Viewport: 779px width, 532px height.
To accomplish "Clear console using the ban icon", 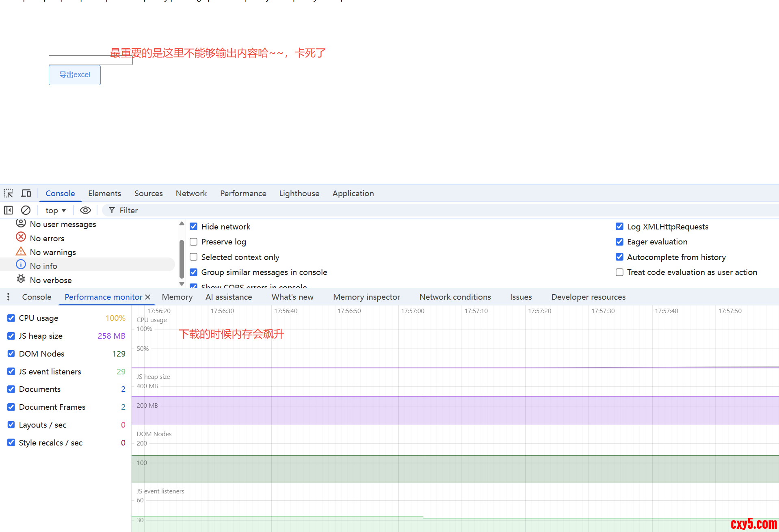I will 26,210.
